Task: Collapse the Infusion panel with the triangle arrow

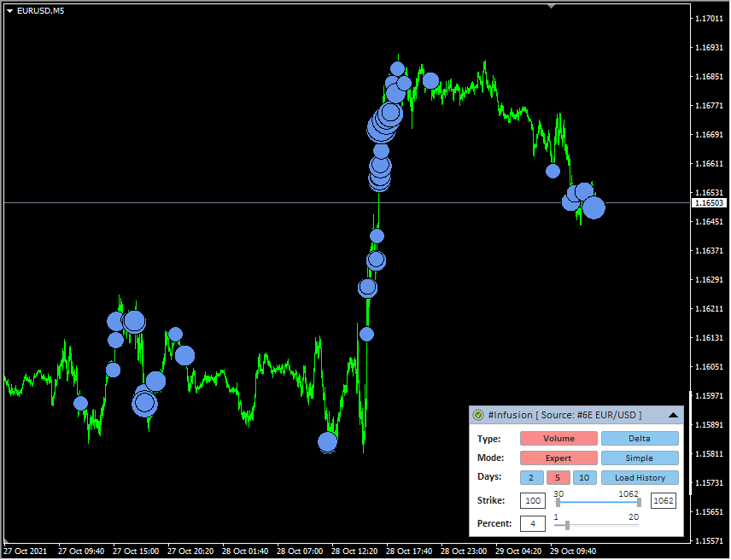Action: 673,415
